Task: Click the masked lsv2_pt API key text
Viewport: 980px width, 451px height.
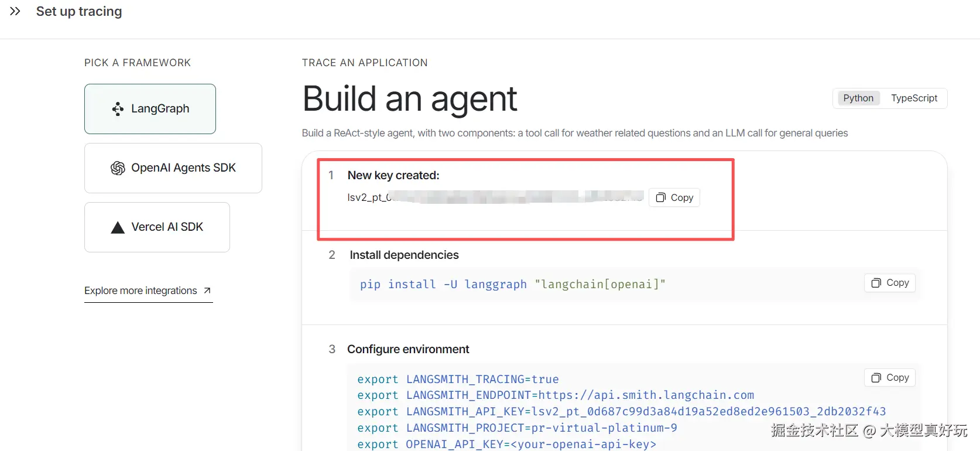Action: click(495, 197)
